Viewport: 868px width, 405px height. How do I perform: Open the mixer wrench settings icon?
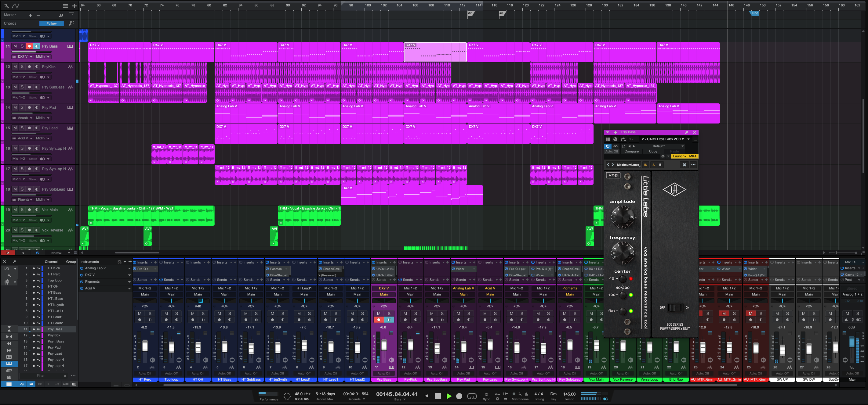click(9, 275)
